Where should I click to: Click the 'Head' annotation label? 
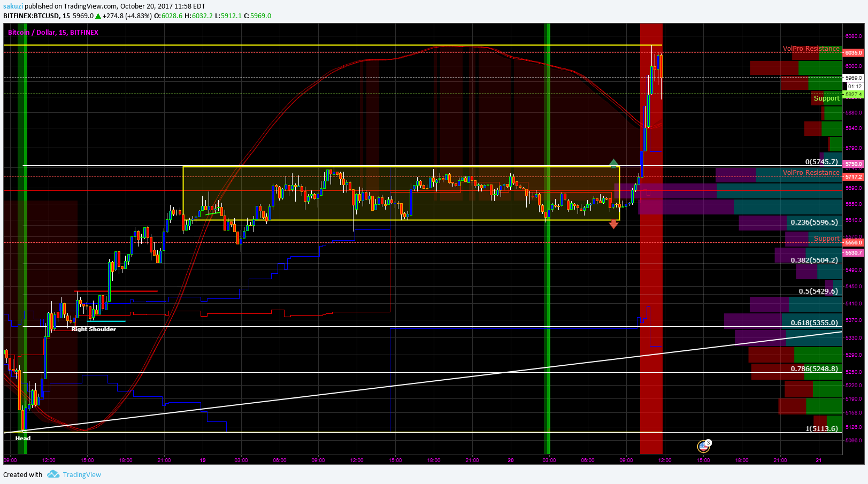pyautogui.click(x=23, y=438)
